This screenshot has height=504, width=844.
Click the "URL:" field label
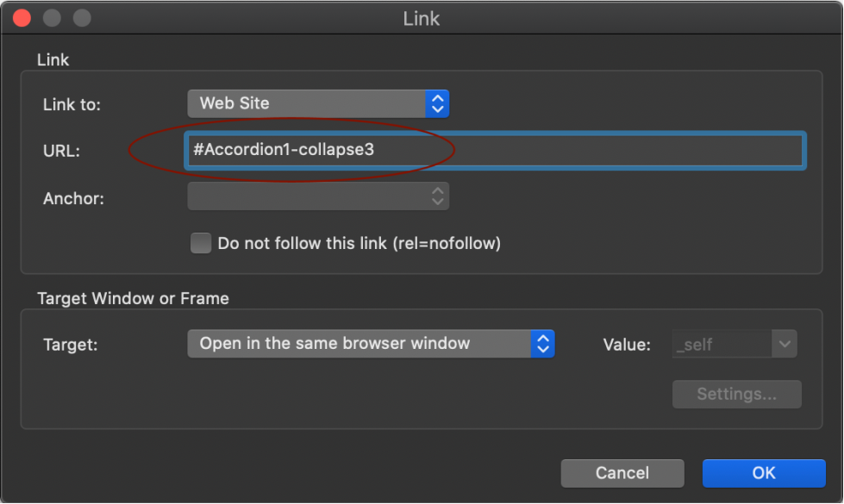point(61,151)
